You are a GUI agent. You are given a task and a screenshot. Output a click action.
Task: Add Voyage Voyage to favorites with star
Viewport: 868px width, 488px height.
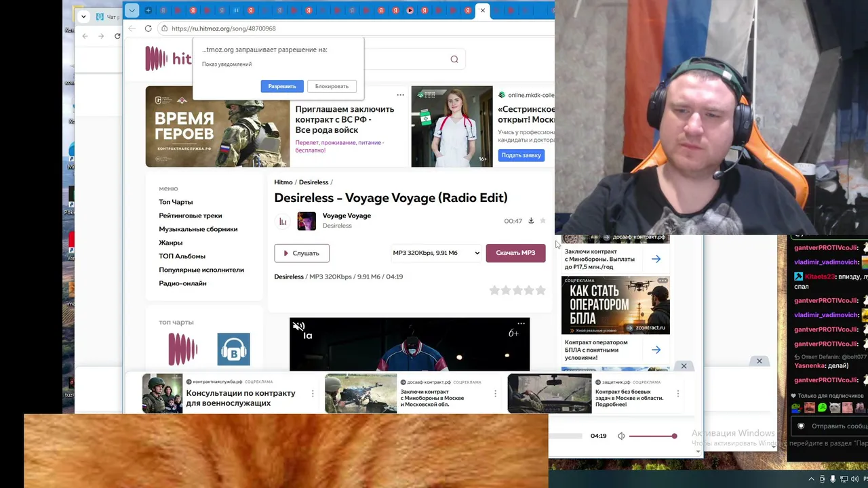pos(542,221)
